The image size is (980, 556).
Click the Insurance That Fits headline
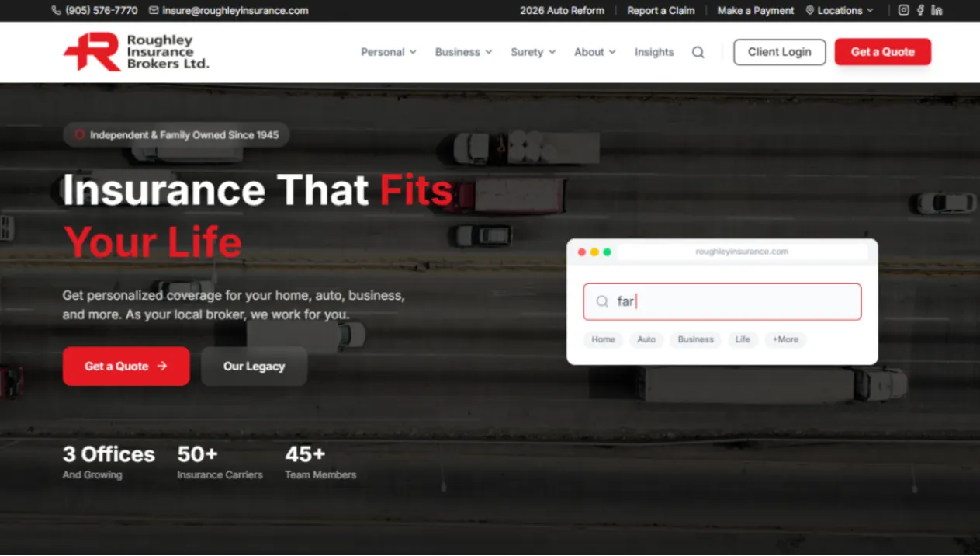258,216
